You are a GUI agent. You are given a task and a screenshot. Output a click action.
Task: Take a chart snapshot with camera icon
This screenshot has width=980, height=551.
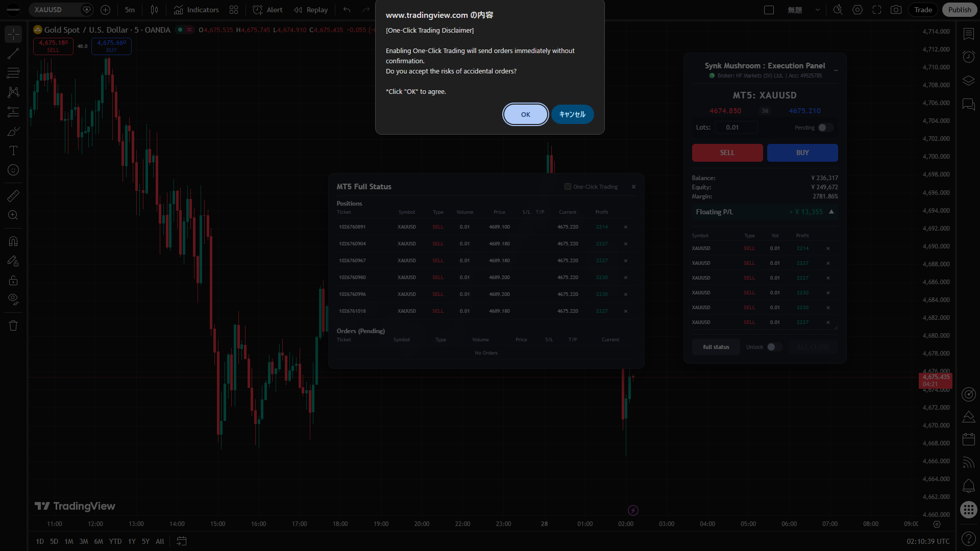(x=896, y=10)
